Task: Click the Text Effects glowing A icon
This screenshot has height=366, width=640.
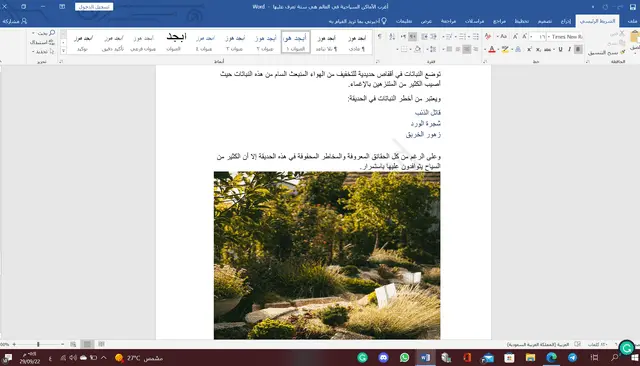Action: click(x=518, y=49)
